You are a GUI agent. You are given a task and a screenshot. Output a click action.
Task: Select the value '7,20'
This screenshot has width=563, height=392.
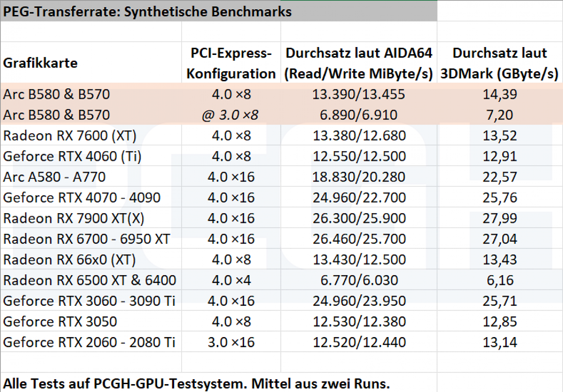[500, 114]
